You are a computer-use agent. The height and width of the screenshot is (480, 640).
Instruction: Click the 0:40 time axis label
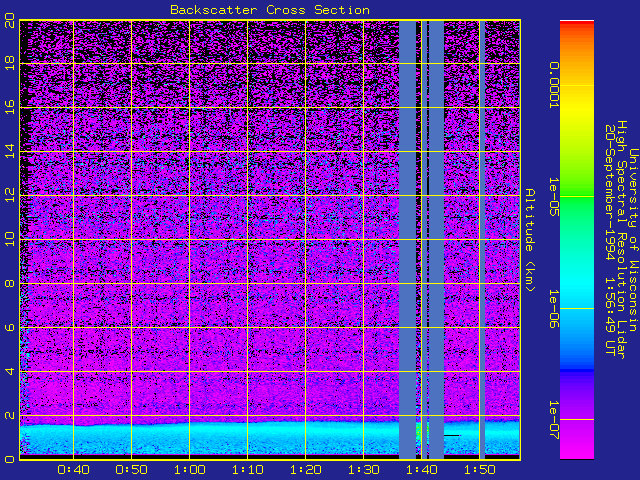point(73,470)
